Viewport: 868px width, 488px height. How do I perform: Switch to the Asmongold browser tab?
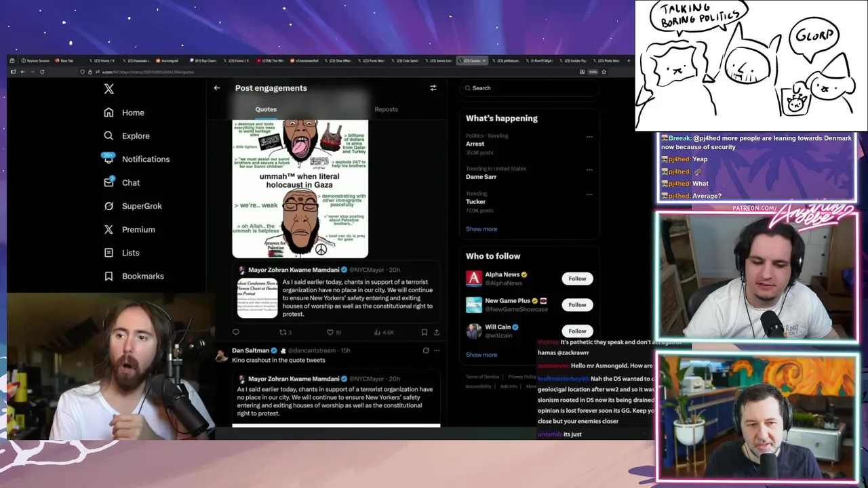coord(167,61)
